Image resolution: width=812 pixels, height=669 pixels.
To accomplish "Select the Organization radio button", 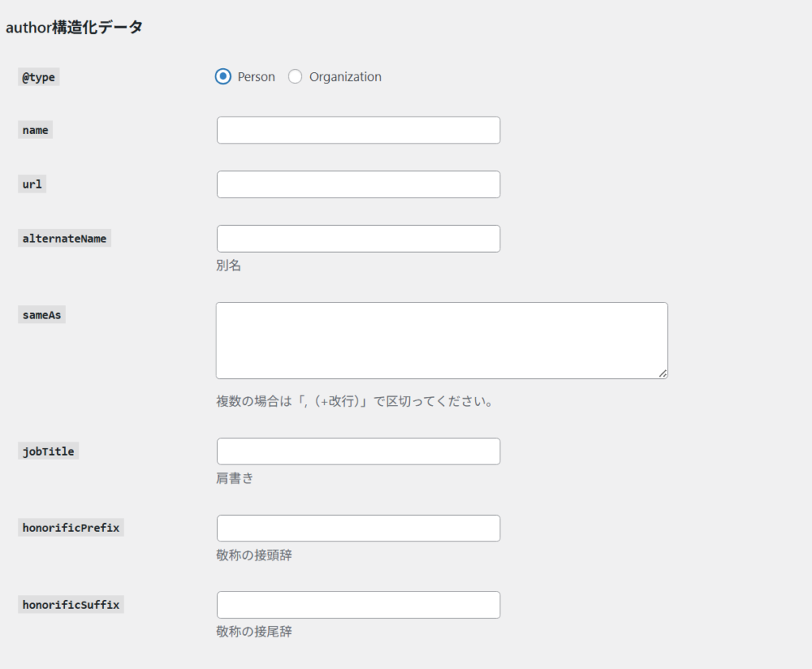I will pos(295,77).
